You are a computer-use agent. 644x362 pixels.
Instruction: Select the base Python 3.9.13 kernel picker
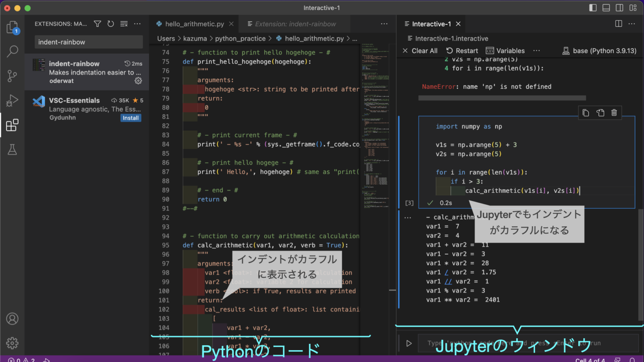(599, 51)
